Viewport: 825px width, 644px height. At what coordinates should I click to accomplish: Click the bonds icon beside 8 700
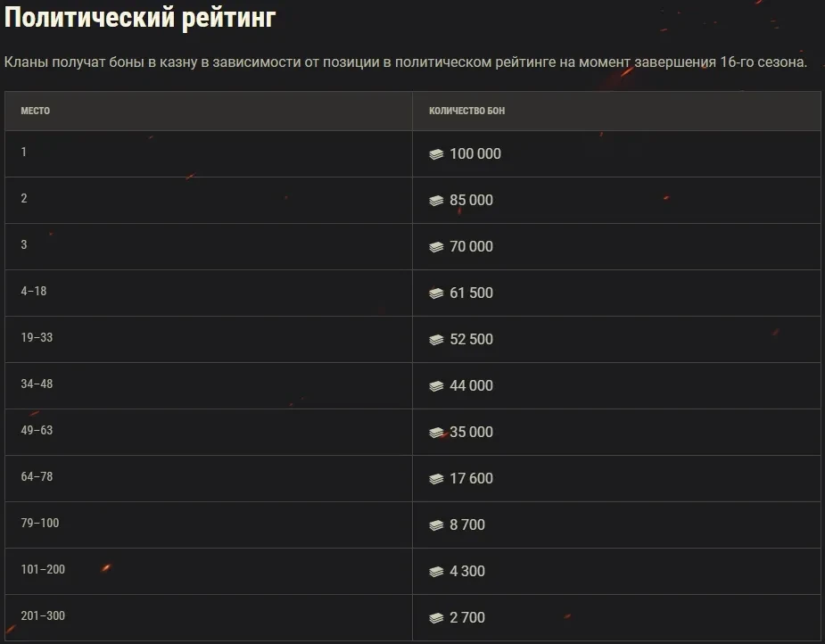[x=436, y=525]
